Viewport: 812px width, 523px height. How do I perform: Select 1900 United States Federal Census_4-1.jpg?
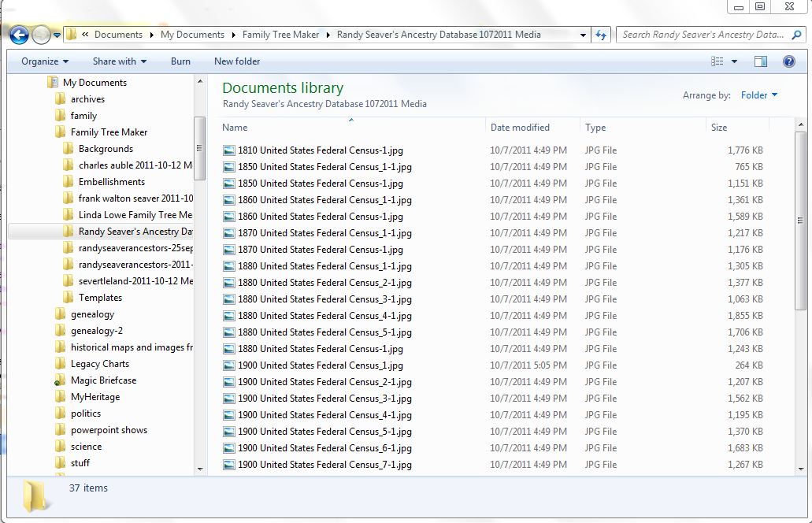click(324, 416)
